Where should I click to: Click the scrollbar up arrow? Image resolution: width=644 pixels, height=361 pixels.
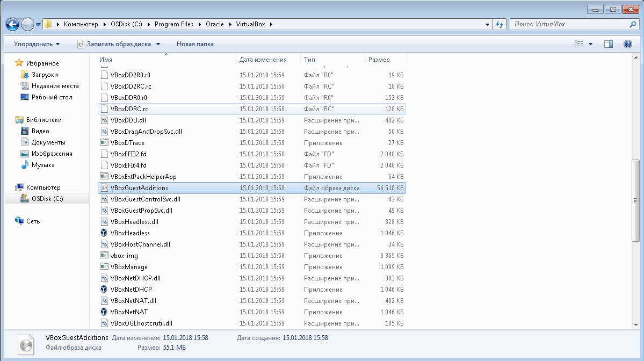pos(635,57)
